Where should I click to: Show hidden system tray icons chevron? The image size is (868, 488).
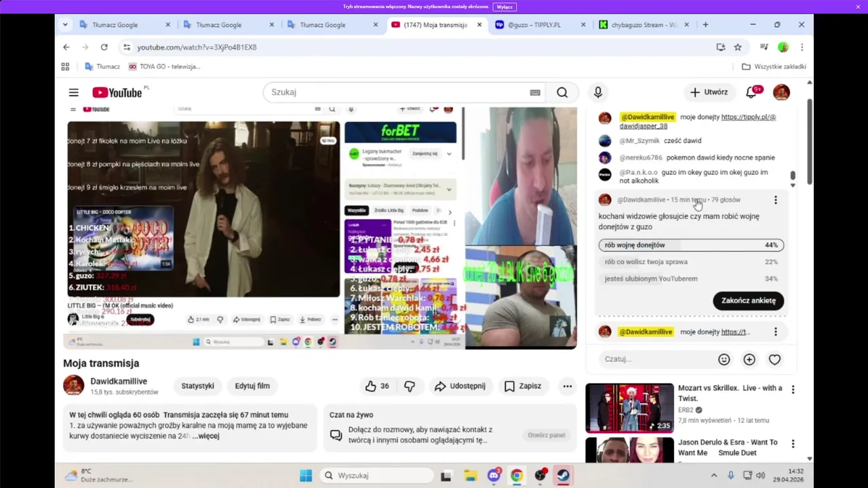[713, 475]
